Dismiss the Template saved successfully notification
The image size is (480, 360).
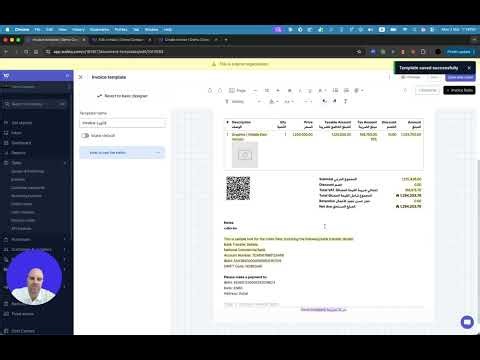pyautogui.click(x=469, y=68)
